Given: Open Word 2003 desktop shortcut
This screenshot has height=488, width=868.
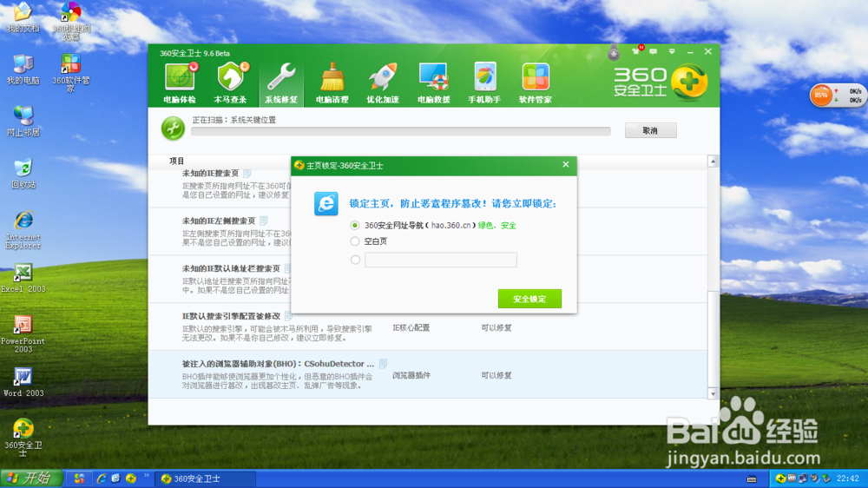Looking at the screenshot, I should pos(23,382).
